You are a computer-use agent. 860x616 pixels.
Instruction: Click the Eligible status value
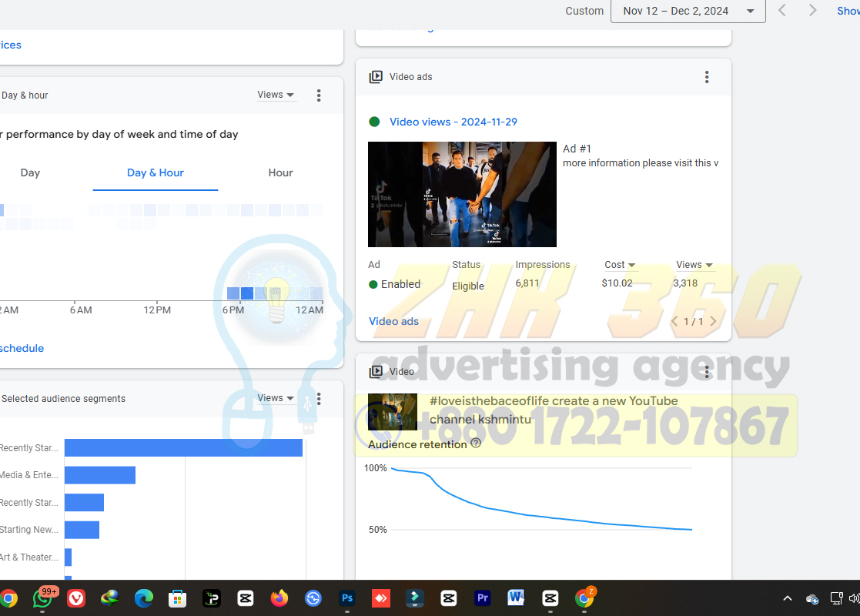coord(468,286)
